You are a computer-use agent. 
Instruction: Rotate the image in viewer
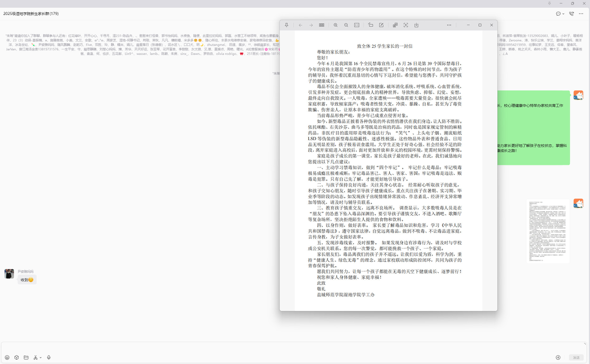point(371,25)
